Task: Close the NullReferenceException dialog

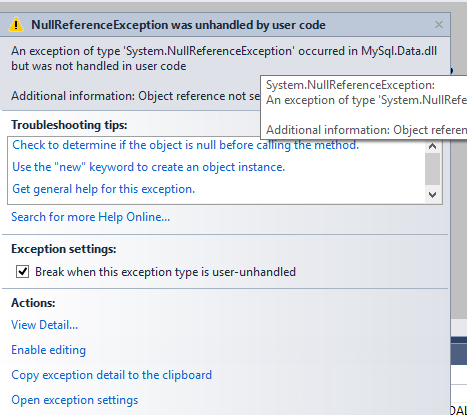Action: pyautogui.click(x=439, y=25)
